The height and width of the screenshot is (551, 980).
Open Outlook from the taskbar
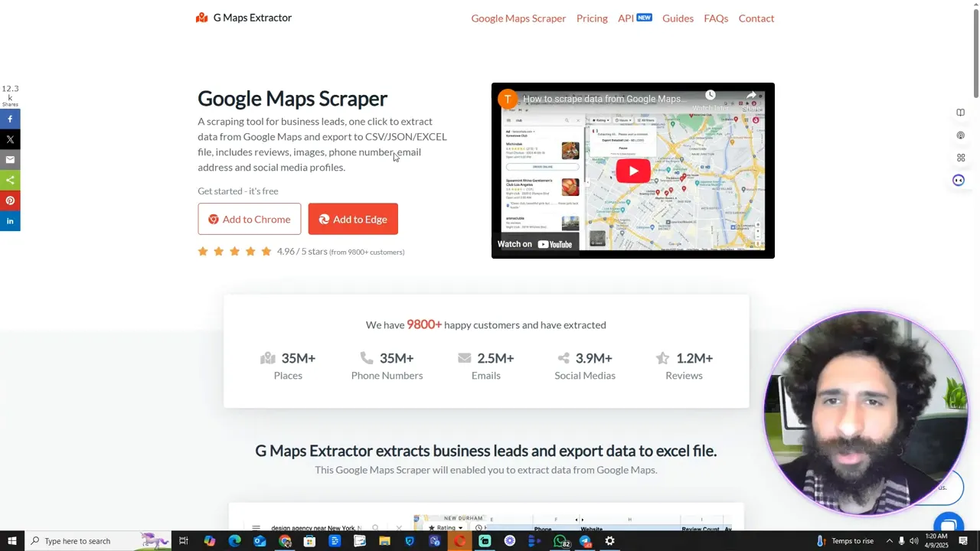260,541
